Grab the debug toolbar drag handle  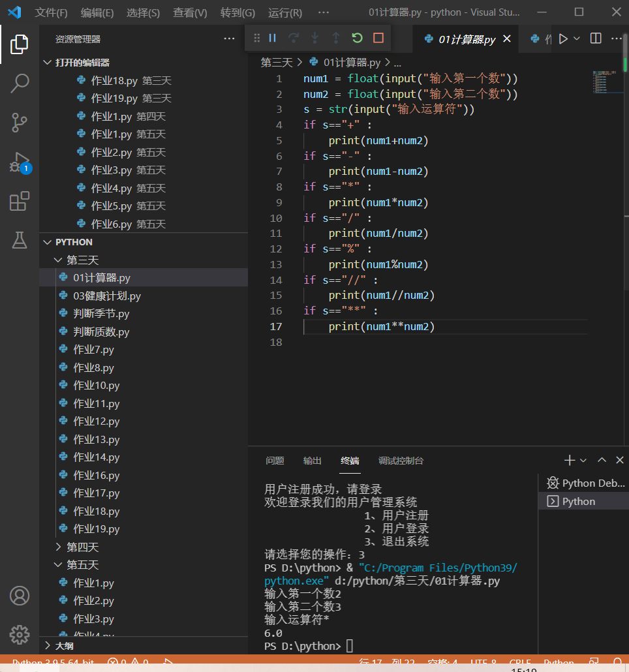coord(256,38)
